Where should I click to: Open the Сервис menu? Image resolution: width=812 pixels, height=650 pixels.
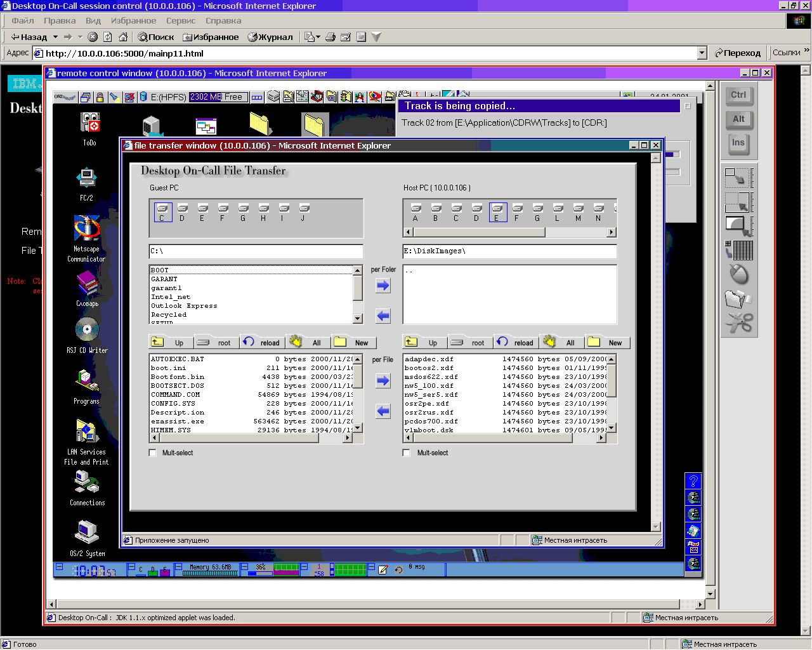tap(181, 20)
